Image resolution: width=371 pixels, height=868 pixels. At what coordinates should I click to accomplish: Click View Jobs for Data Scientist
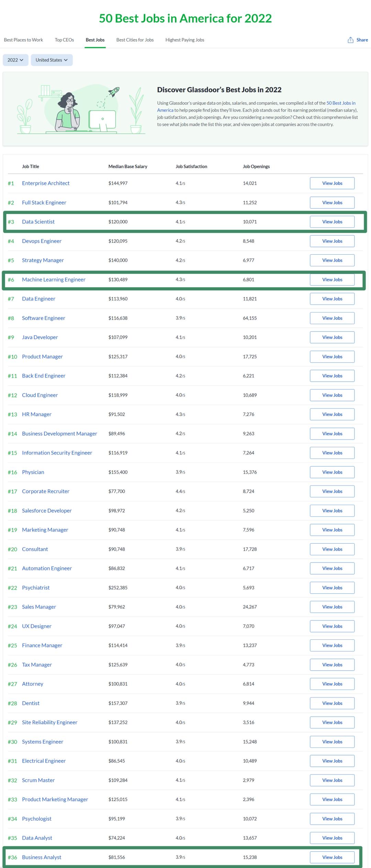coord(332,222)
